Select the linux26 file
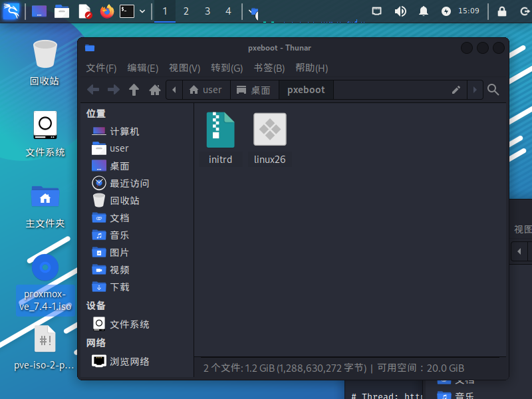The width and height of the screenshot is (532, 399). tap(269, 138)
